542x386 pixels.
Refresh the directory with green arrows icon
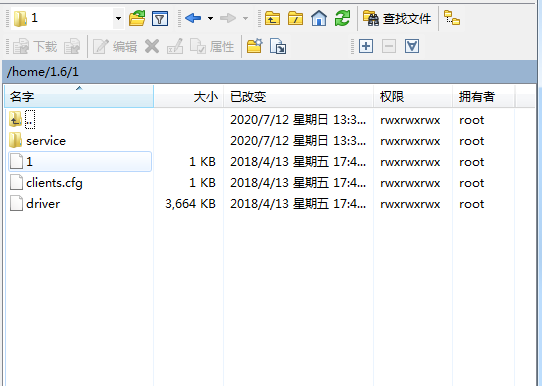click(342, 18)
